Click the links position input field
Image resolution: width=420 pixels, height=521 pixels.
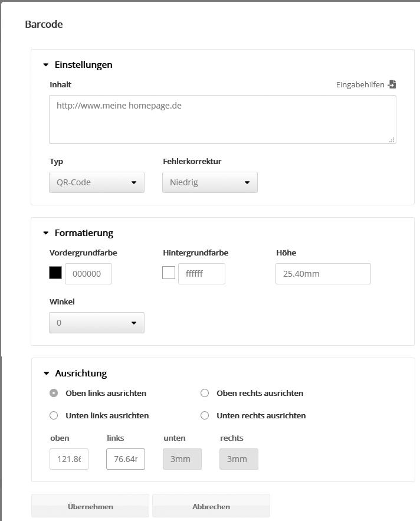126,459
